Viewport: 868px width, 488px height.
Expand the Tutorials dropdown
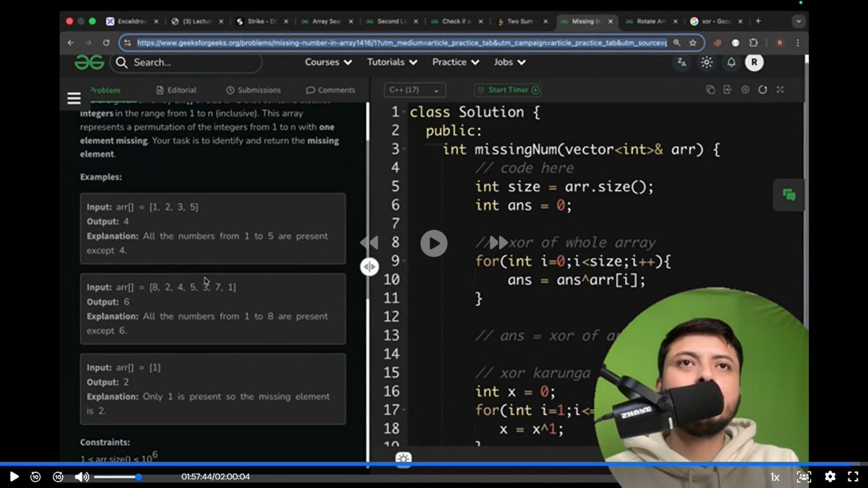click(392, 62)
